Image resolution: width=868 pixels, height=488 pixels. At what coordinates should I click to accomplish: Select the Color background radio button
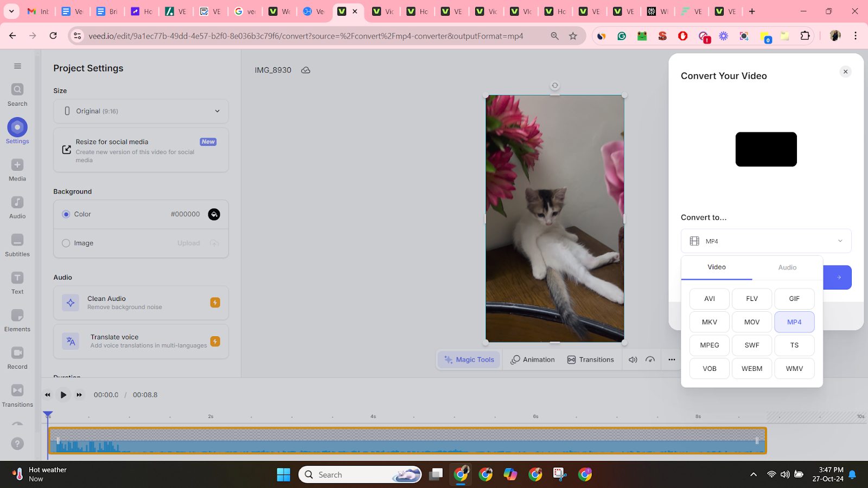click(66, 214)
